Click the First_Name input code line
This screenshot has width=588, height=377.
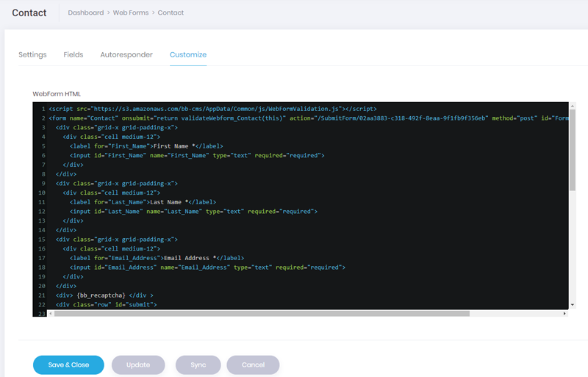pyautogui.click(x=197, y=155)
